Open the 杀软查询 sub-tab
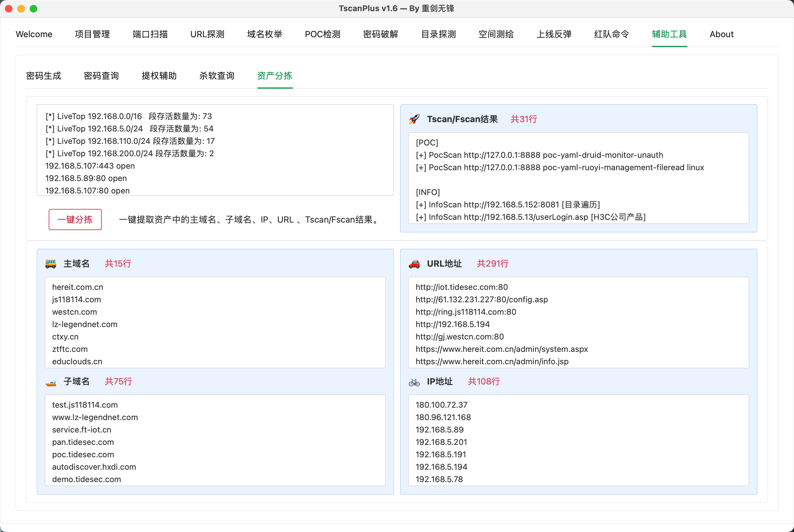The image size is (794, 532). (216, 76)
